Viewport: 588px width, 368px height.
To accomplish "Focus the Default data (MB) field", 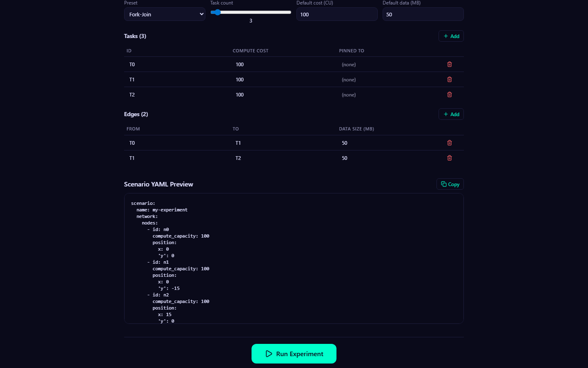I will click(423, 14).
